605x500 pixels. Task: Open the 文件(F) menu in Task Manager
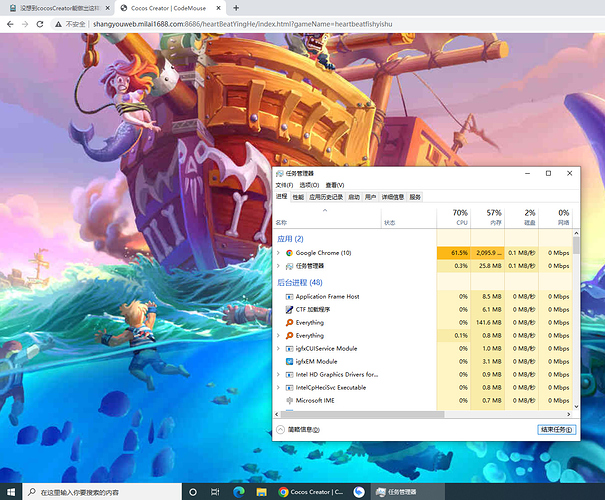point(284,185)
